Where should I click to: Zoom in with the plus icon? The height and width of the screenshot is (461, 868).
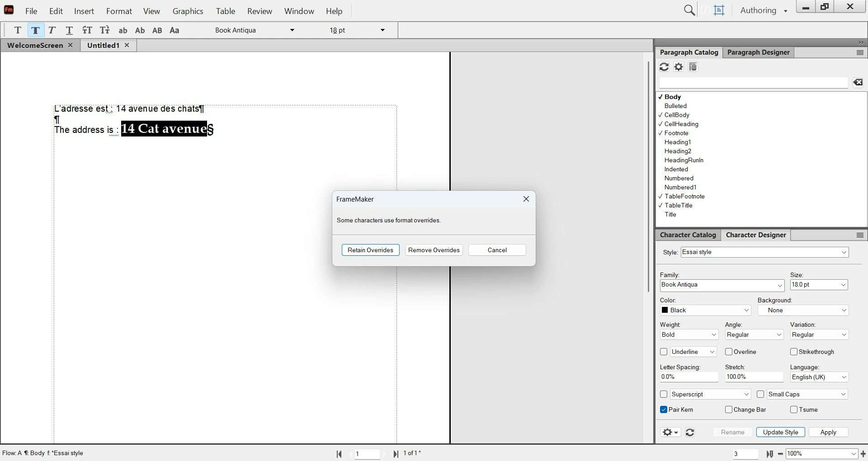(x=863, y=454)
